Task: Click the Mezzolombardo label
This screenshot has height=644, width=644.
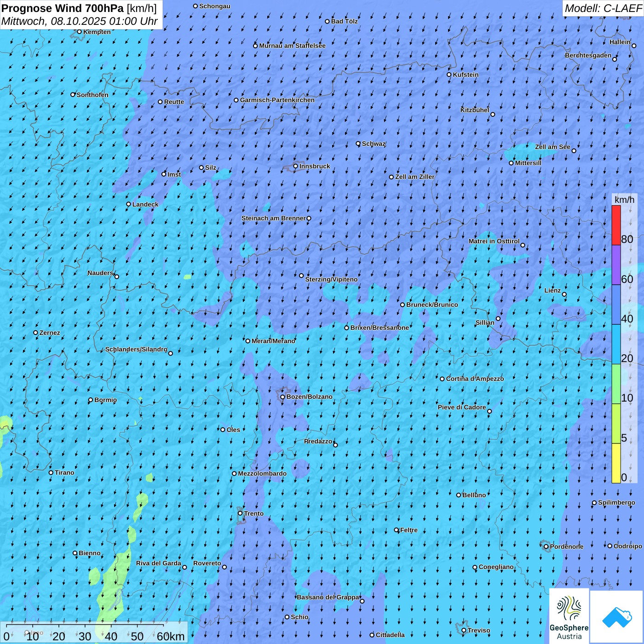Action: [x=263, y=473]
